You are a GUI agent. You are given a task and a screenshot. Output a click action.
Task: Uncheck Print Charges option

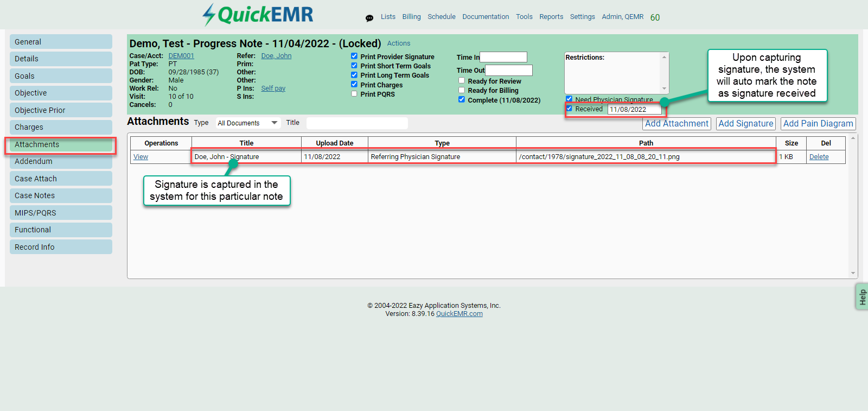[354, 84]
